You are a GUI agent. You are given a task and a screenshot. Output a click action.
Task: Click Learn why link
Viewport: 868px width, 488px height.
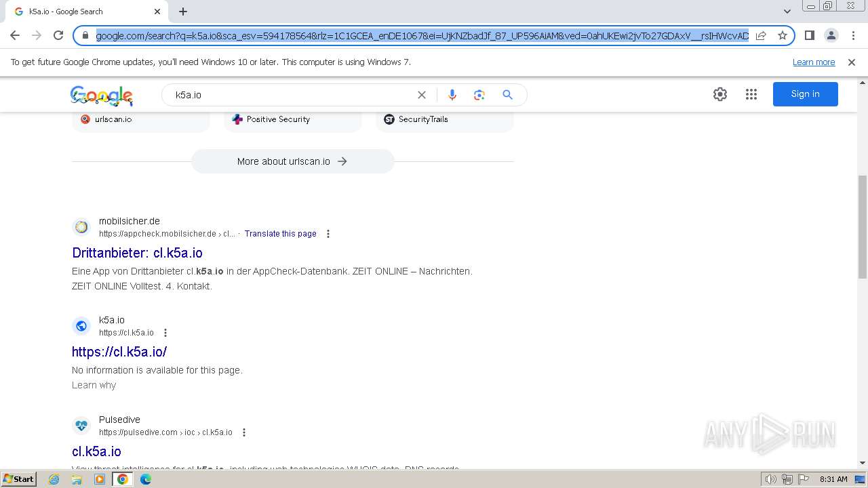[94, 385]
